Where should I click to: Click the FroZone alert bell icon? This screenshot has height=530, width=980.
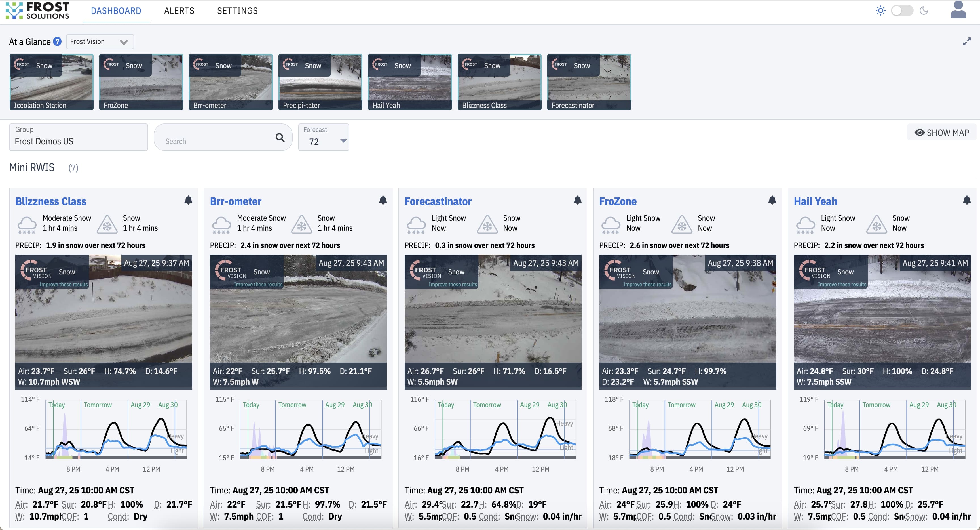click(x=772, y=200)
